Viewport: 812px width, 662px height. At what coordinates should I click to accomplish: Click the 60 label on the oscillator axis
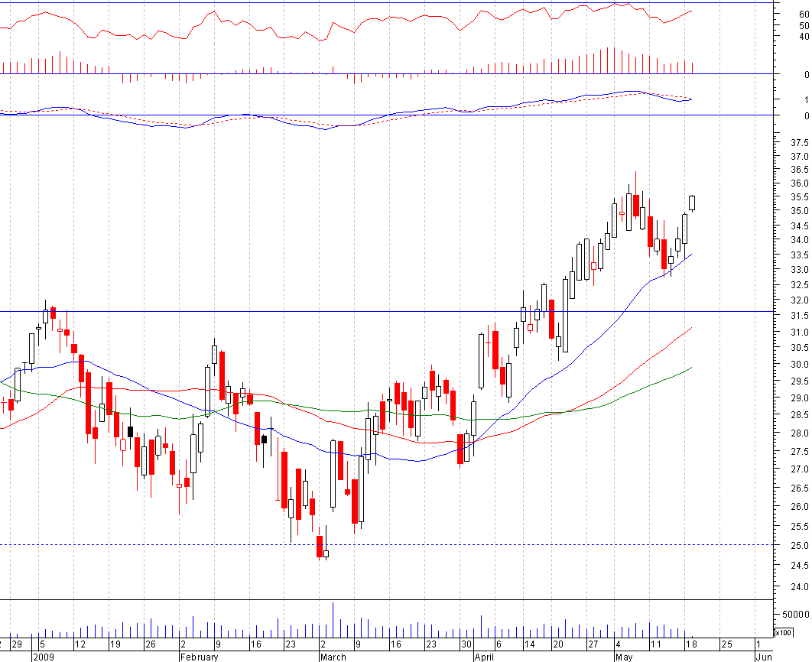coord(804,15)
